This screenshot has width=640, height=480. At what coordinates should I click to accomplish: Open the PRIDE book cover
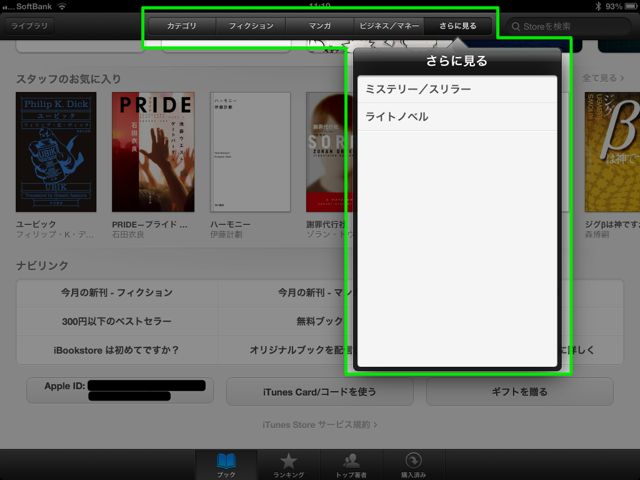[x=153, y=152]
